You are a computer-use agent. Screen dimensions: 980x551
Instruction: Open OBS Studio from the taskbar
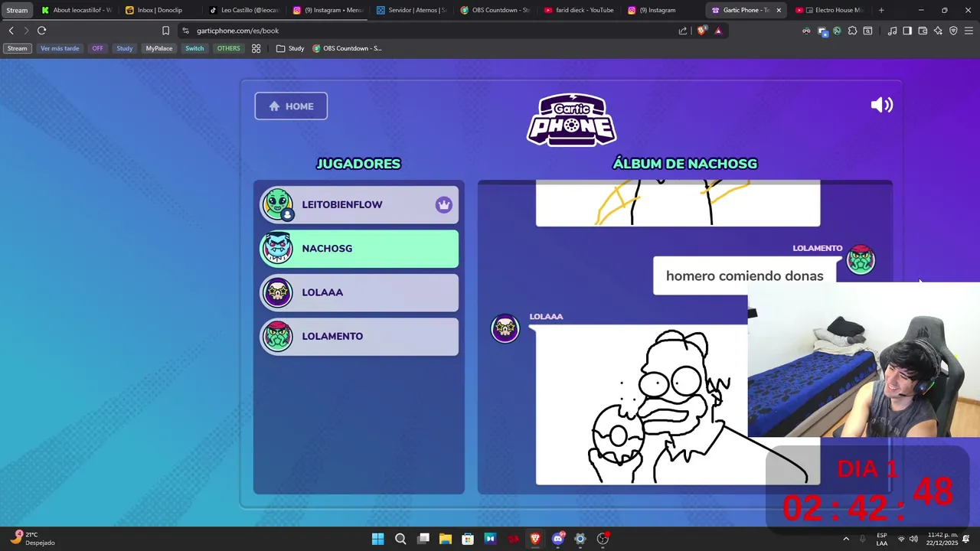[x=603, y=539]
